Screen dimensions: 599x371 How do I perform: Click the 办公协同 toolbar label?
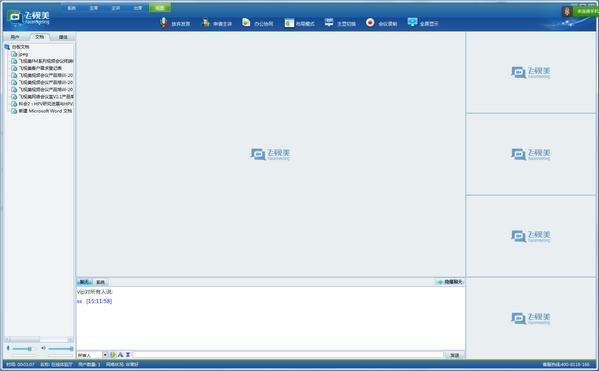pyautogui.click(x=264, y=24)
